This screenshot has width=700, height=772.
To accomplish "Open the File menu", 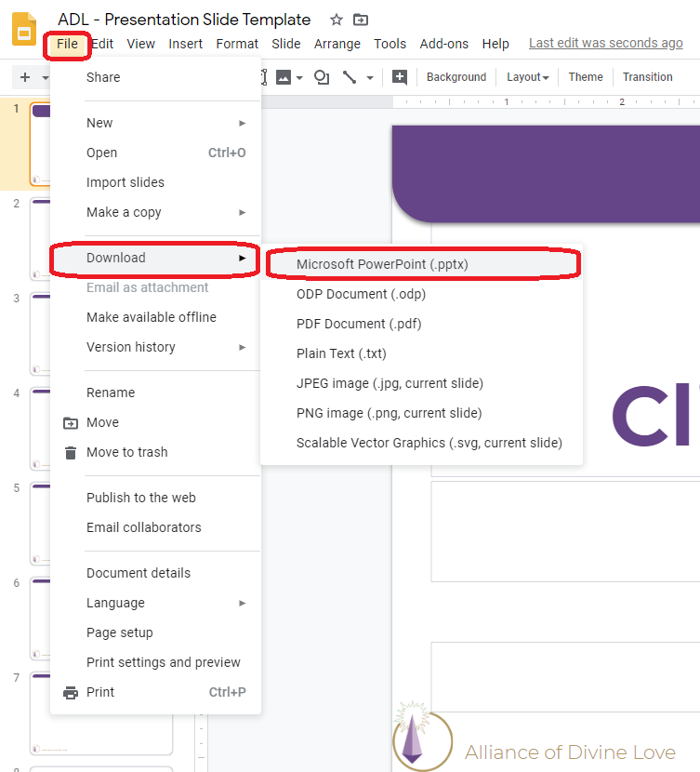I will 67,45.
